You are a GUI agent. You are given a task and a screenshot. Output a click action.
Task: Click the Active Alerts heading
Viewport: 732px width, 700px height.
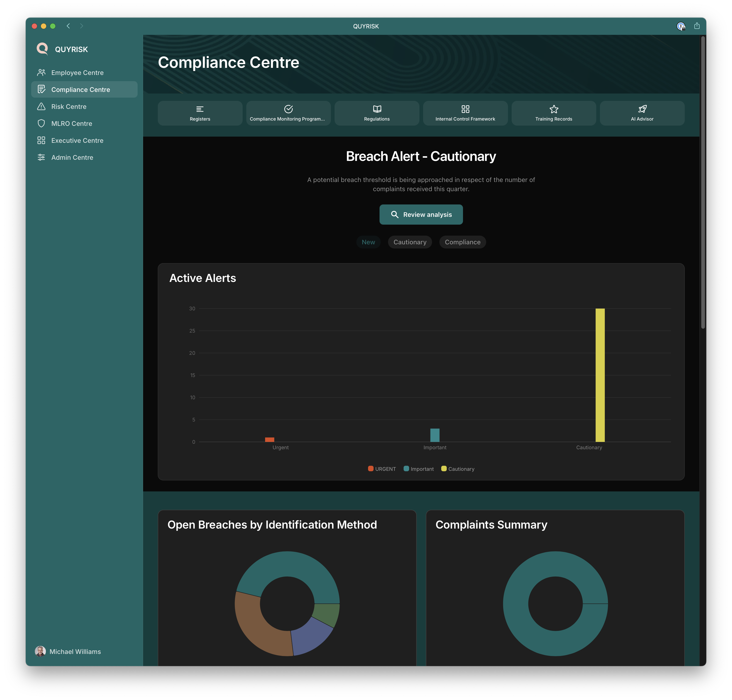click(202, 278)
